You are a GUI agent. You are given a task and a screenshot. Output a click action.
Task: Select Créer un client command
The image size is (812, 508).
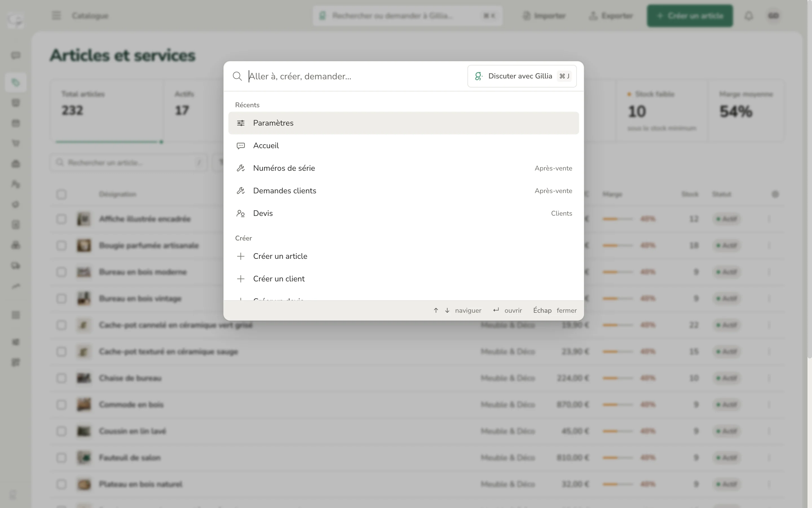[x=403, y=279]
